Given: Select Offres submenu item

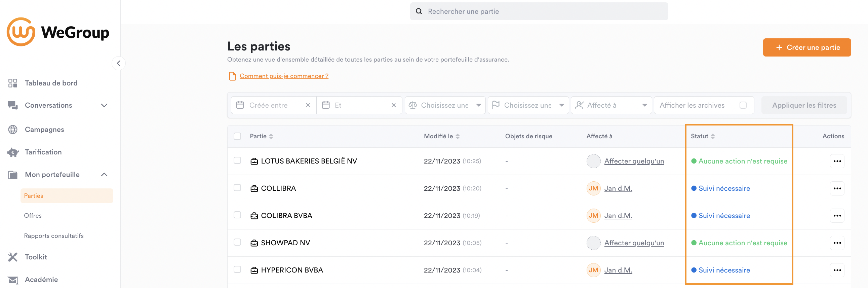Looking at the screenshot, I should point(33,216).
